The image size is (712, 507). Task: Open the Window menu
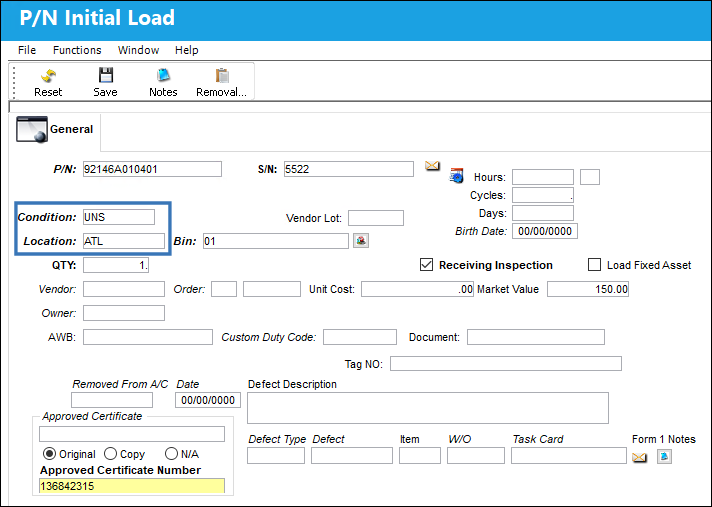[x=138, y=50]
